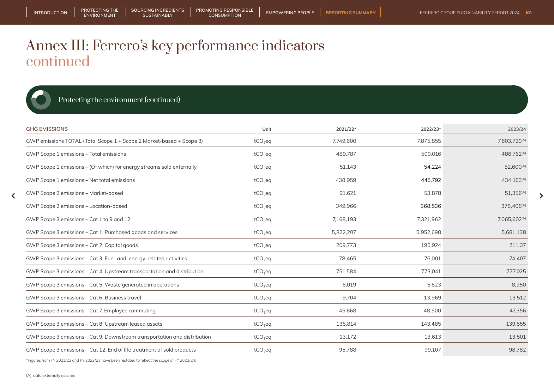Click value 500,016 in 2022/23 column
This screenshot has height=392, width=554.
431,154
